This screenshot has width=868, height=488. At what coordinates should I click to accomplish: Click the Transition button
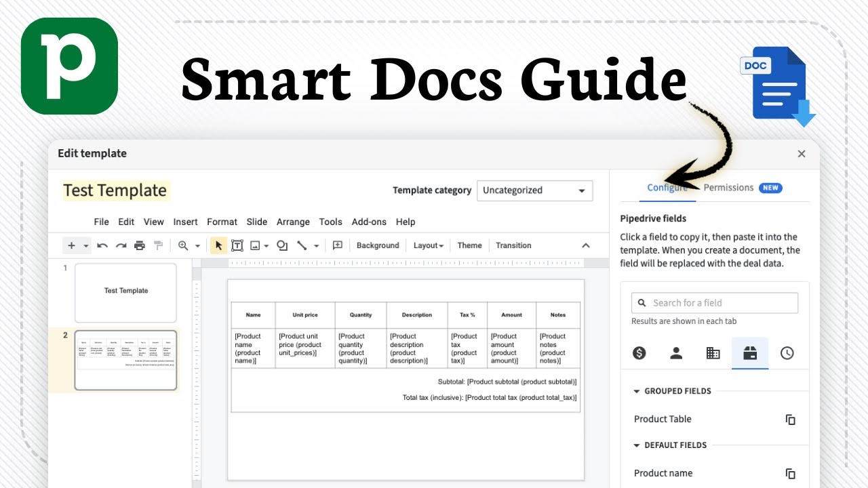(513, 245)
